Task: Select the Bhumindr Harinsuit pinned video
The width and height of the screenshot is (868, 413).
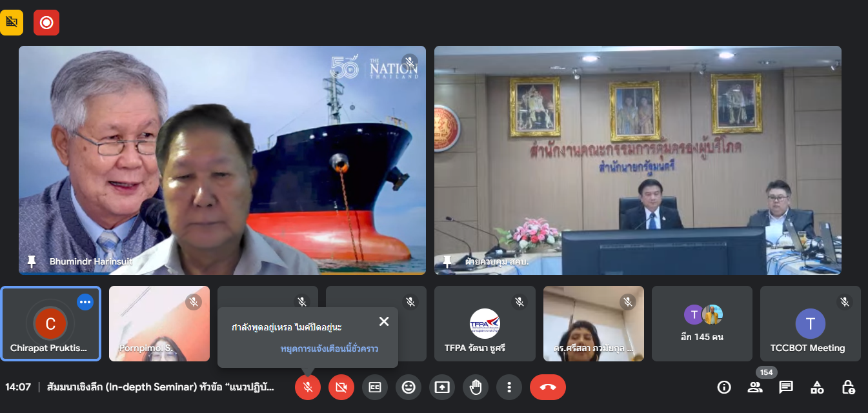Action: tap(222, 160)
